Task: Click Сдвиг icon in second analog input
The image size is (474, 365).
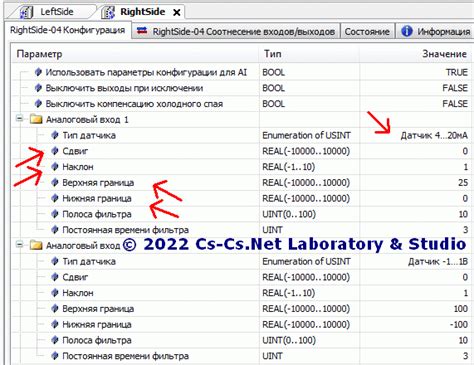Action: point(55,277)
